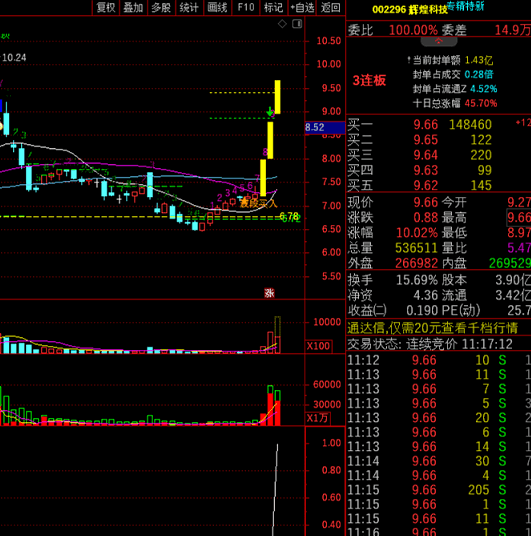Click the 总量 536511 value

point(416,248)
